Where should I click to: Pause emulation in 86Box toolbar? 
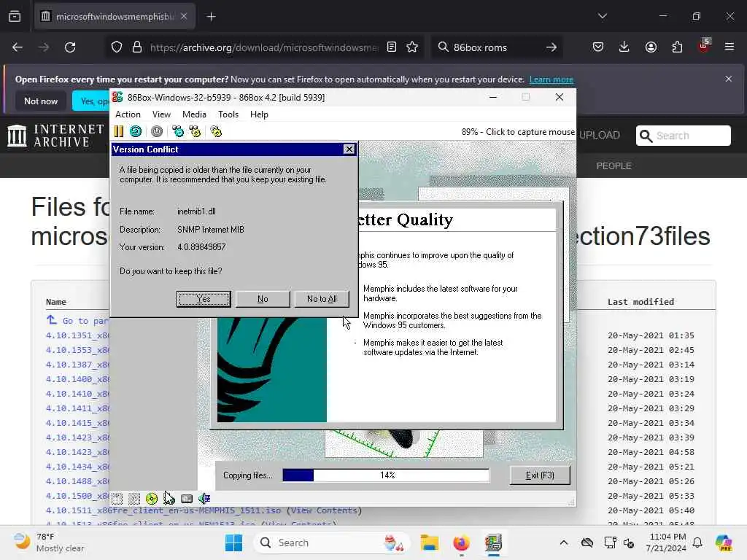coord(119,131)
